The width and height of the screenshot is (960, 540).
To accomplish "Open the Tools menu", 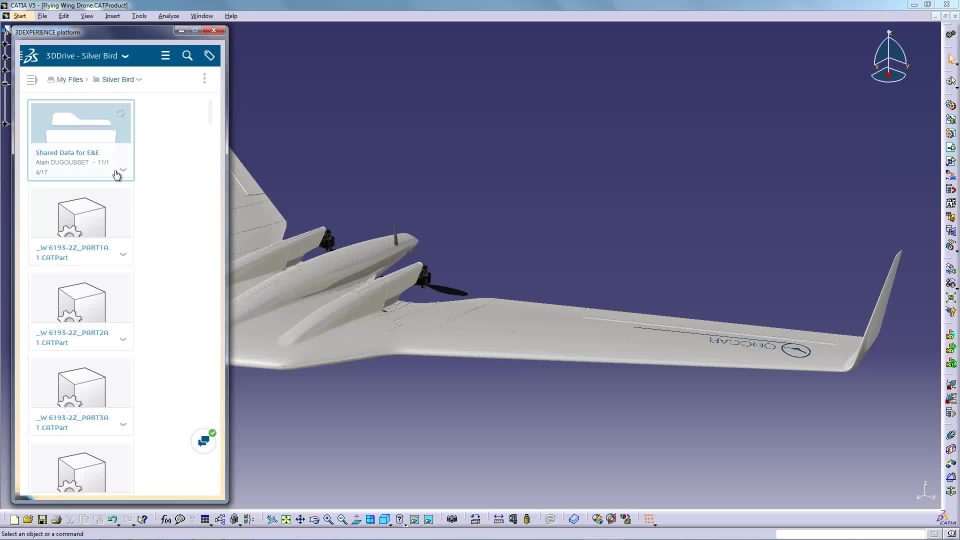I will [139, 16].
